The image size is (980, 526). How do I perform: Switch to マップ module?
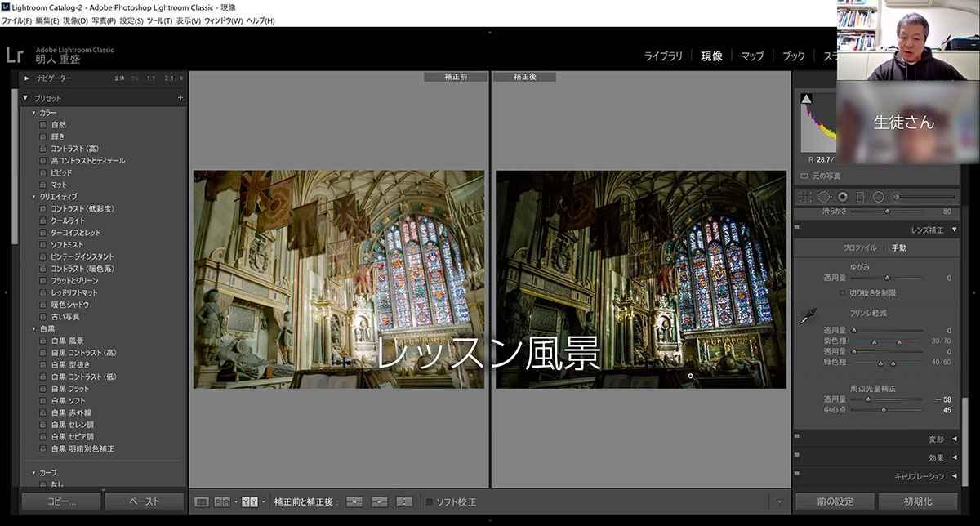752,56
